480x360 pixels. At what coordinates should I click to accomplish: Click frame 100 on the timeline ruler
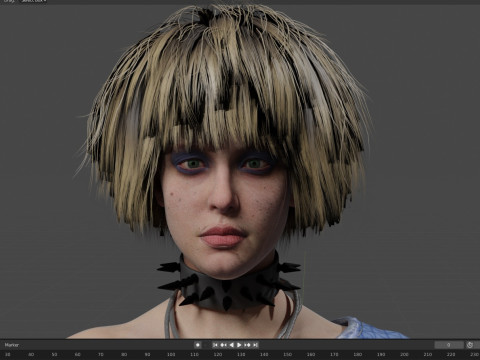[x=171, y=355]
